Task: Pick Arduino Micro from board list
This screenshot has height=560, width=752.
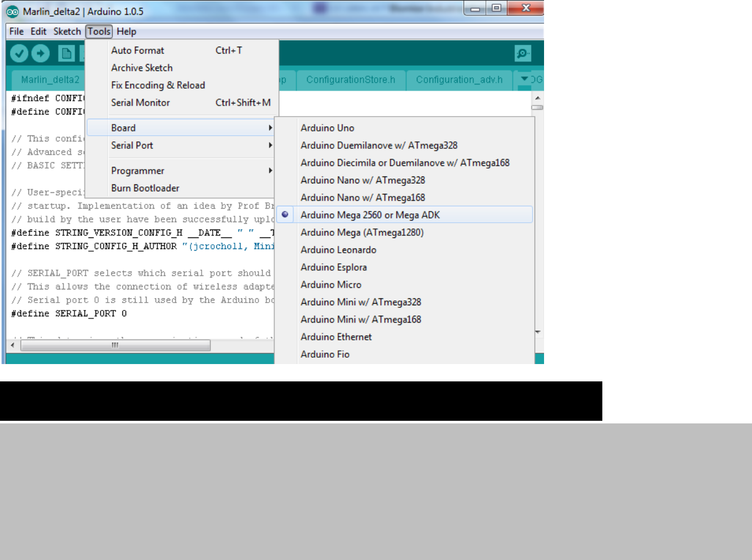Action: [x=404, y=284]
